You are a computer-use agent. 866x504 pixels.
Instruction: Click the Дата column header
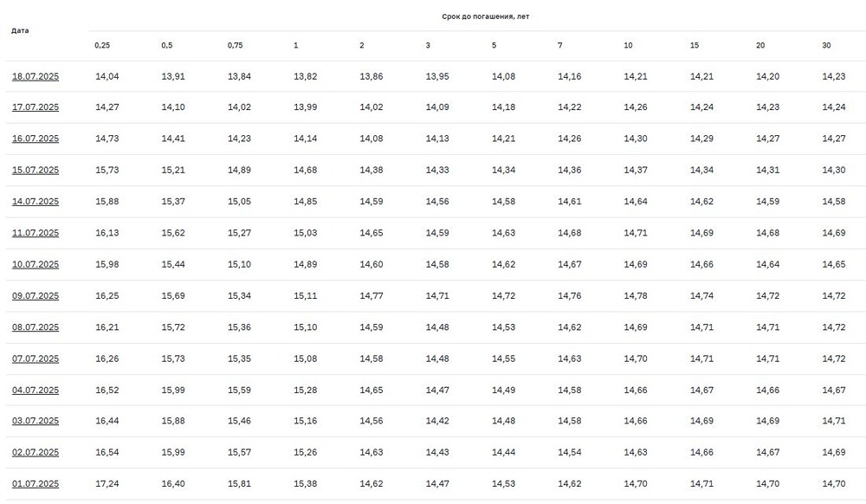20,30
